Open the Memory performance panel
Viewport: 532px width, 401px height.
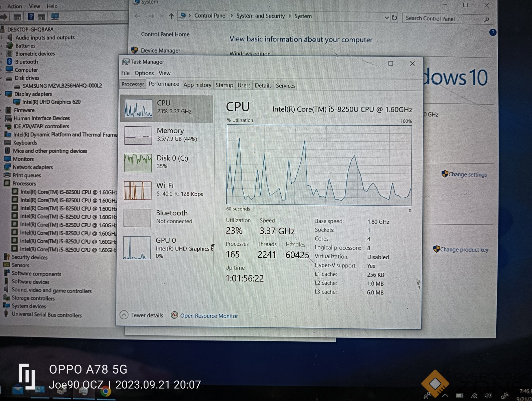click(167, 135)
